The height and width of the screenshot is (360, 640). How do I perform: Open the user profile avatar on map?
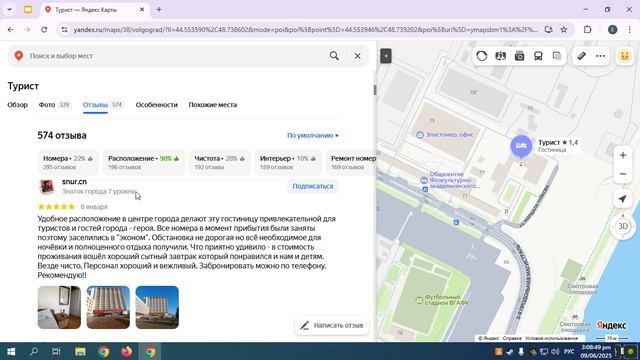[x=624, y=56]
